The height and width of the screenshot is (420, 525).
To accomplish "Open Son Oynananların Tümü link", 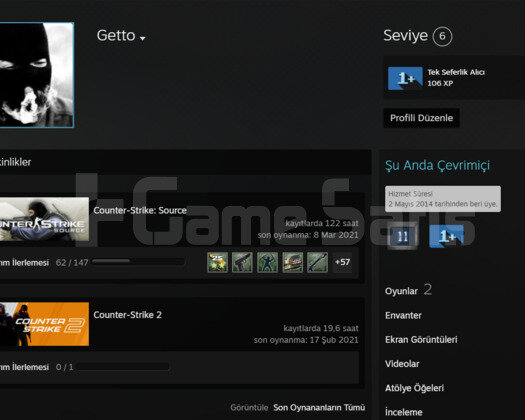I will pyautogui.click(x=319, y=408).
